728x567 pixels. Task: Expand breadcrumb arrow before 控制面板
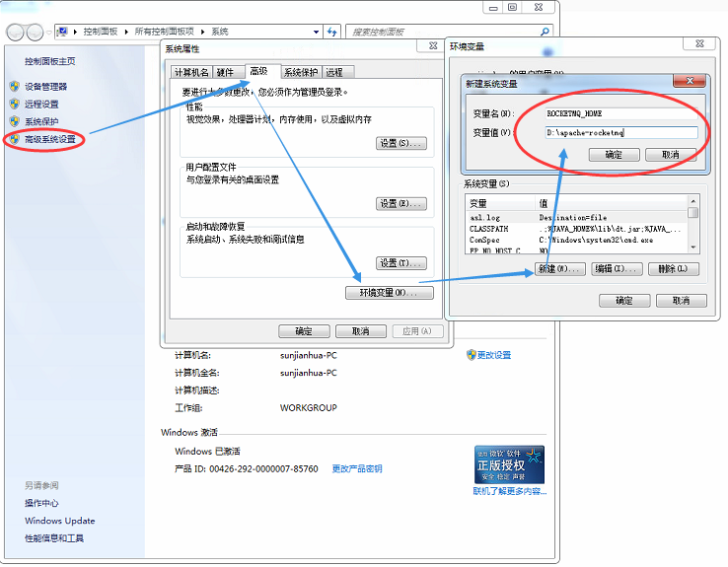point(75,32)
